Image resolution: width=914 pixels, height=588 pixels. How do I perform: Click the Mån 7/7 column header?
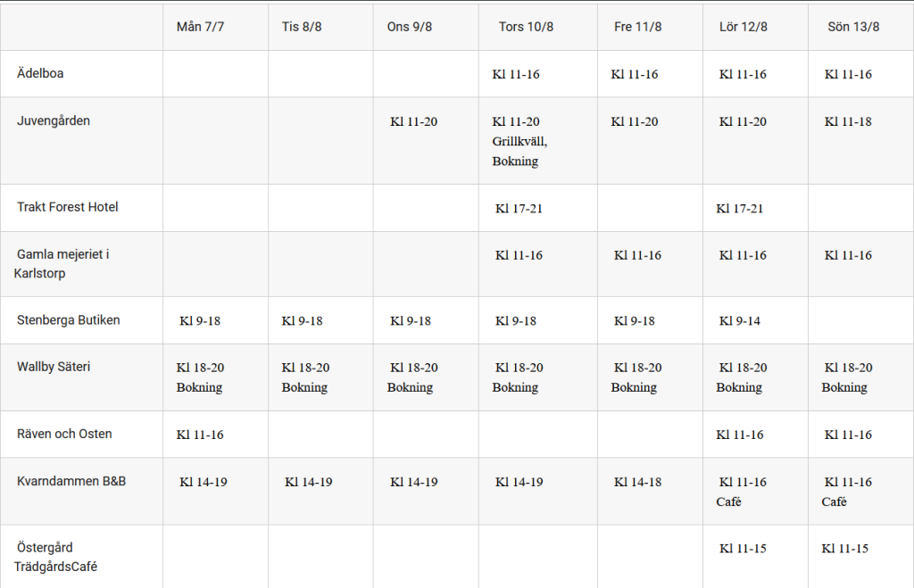[x=201, y=27]
